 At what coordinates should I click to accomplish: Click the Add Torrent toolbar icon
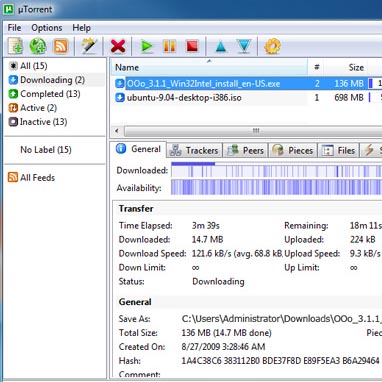tap(15, 46)
